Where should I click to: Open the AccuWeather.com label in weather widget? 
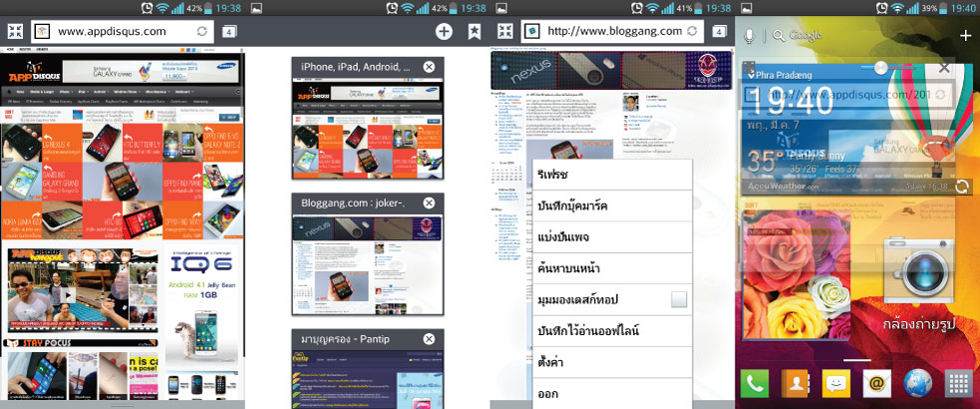tap(784, 187)
